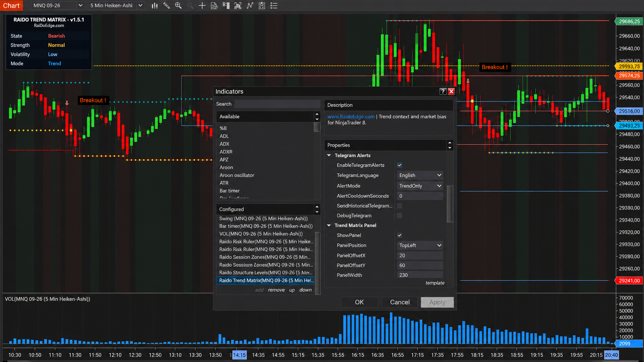Image resolution: width=644 pixels, height=362 pixels.
Task: Click remove under Configured list
Action: (276, 290)
